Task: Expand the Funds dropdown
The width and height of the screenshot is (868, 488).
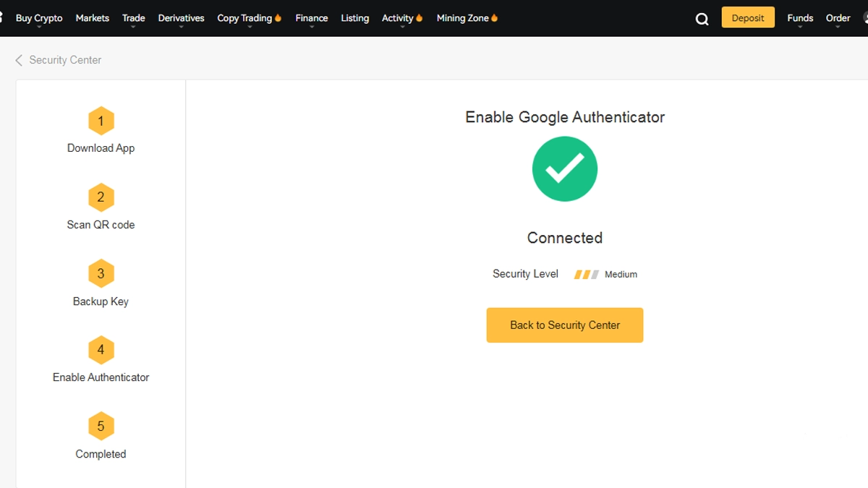Action: [x=800, y=18]
